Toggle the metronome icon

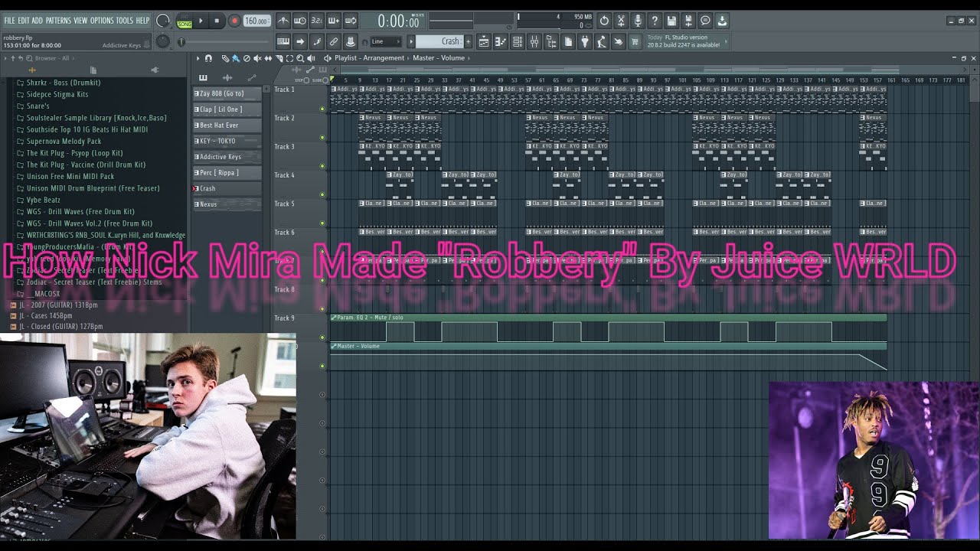pyautogui.click(x=283, y=21)
